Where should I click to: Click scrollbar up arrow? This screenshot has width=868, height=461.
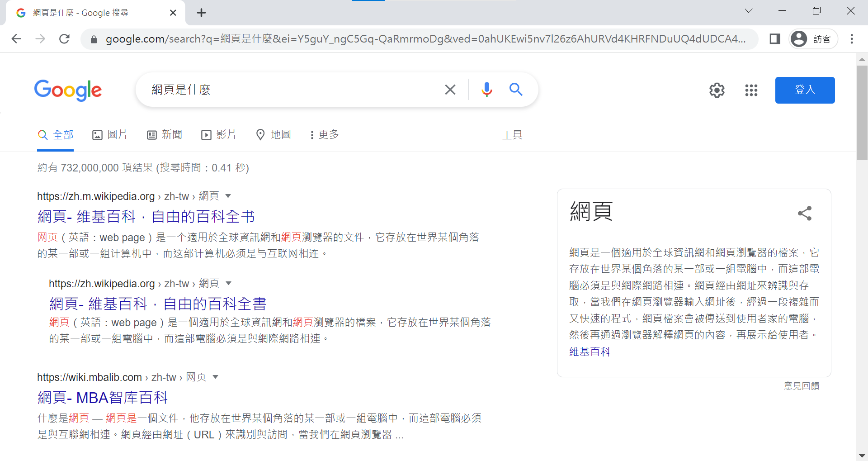(862, 59)
